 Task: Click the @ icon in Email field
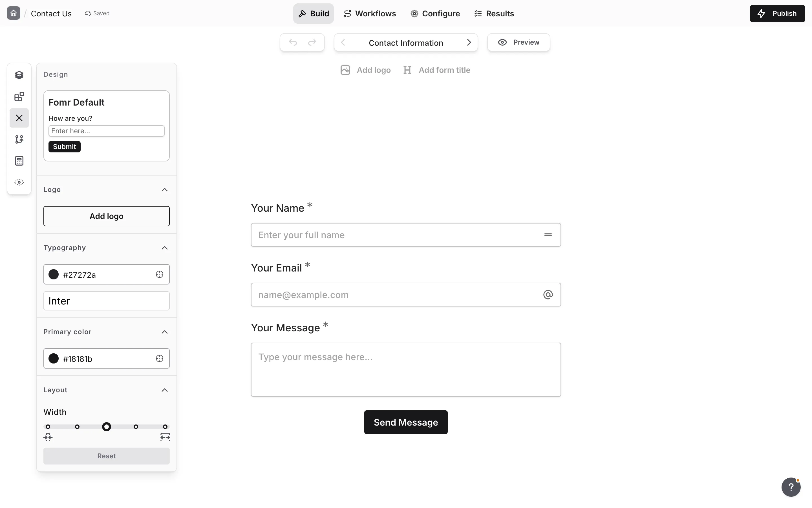pos(548,295)
